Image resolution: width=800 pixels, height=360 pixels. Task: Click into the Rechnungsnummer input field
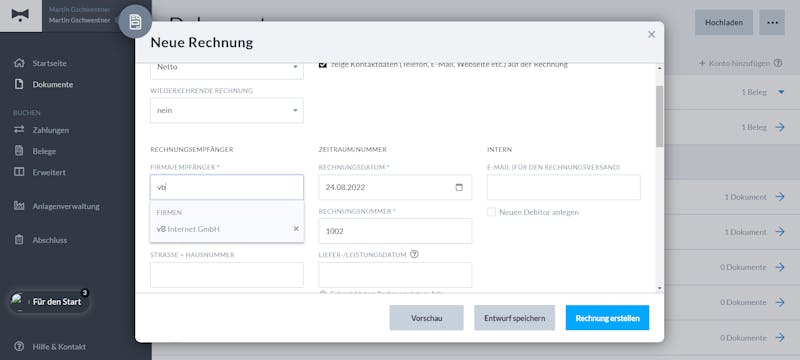coord(395,231)
